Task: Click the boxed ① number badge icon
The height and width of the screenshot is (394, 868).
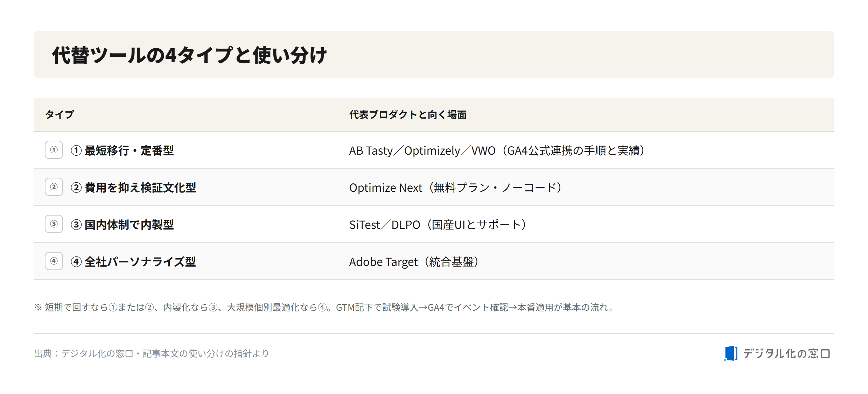Action: point(54,150)
